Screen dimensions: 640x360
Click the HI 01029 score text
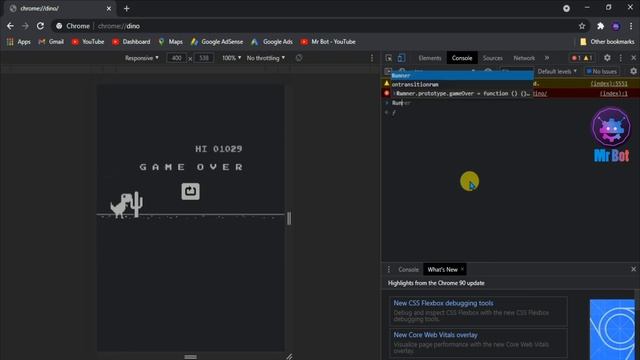(x=218, y=149)
